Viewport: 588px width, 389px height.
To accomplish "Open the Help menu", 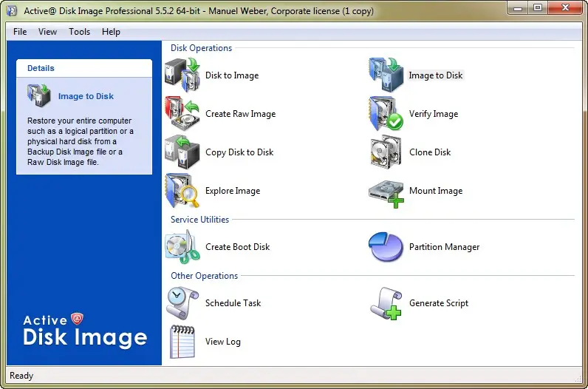I will pyautogui.click(x=111, y=32).
